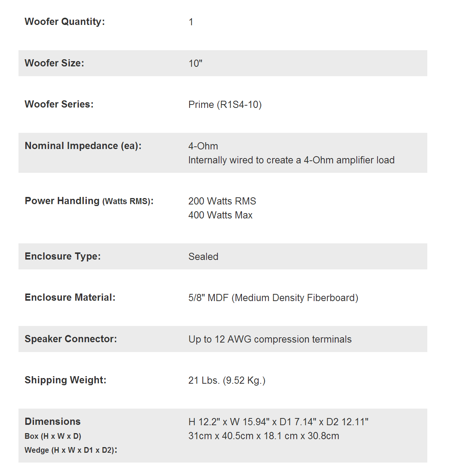Screen dimensions: 476x475
Task: Click the 21 Lbs. shipping weight value
Action: tap(226, 380)
